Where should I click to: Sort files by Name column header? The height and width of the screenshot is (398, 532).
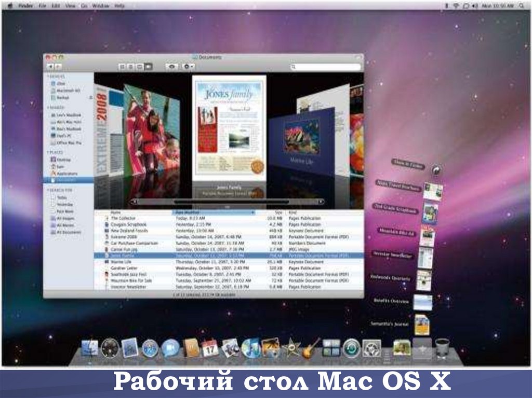pyautogui.click(x=115, y=213)
